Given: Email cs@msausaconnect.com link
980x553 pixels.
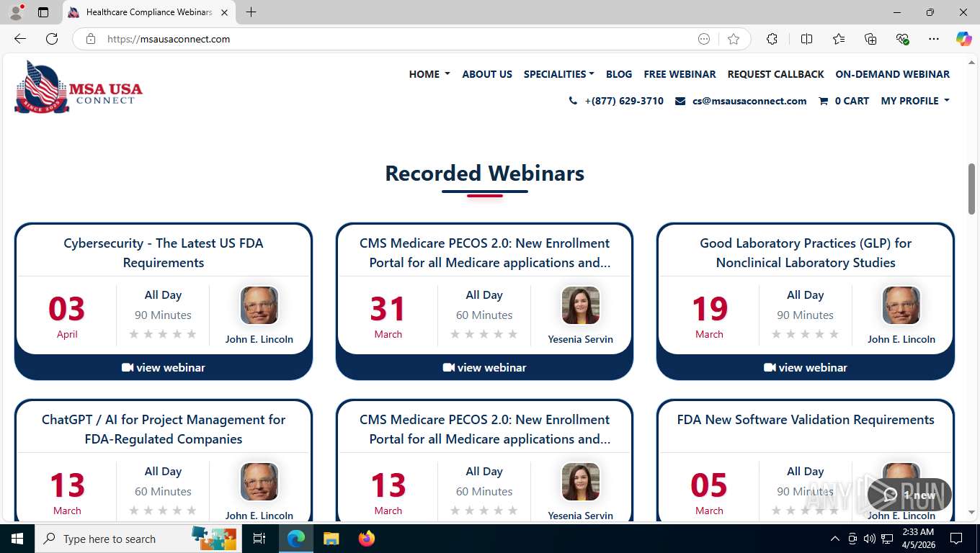Looking at the screenshot, I should (x=749, y=101).
